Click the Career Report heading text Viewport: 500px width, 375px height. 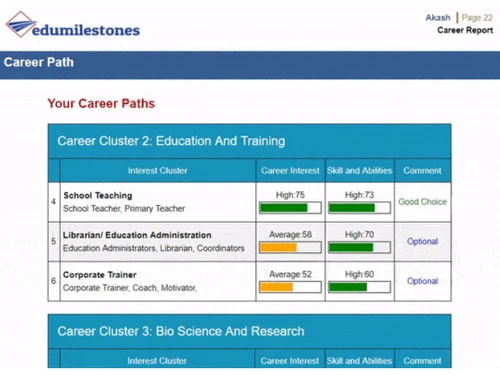(465, 30)
